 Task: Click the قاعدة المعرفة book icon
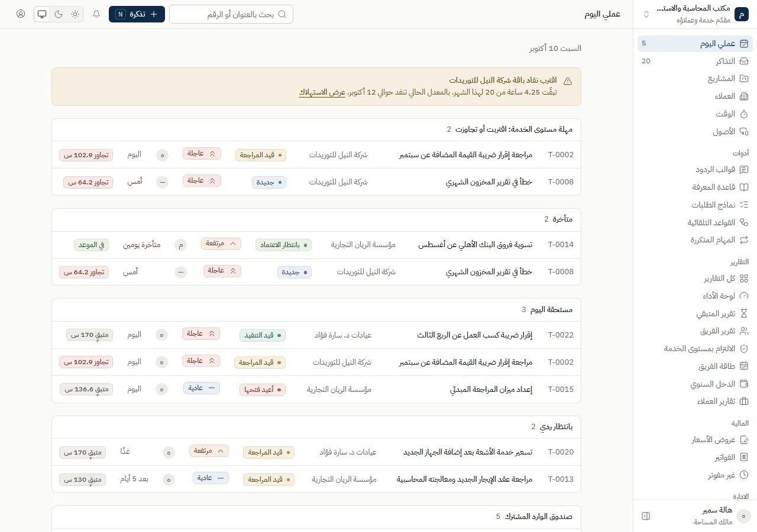point(744,187)
